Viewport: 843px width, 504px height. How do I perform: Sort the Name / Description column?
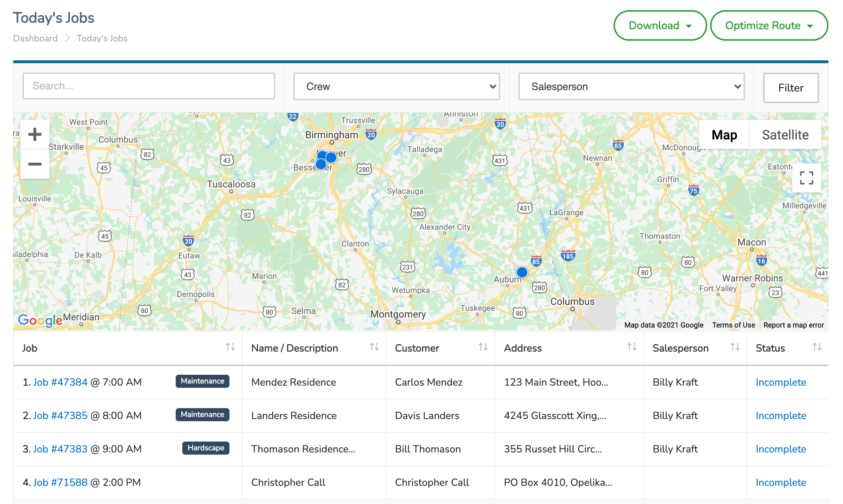point(374,347)
